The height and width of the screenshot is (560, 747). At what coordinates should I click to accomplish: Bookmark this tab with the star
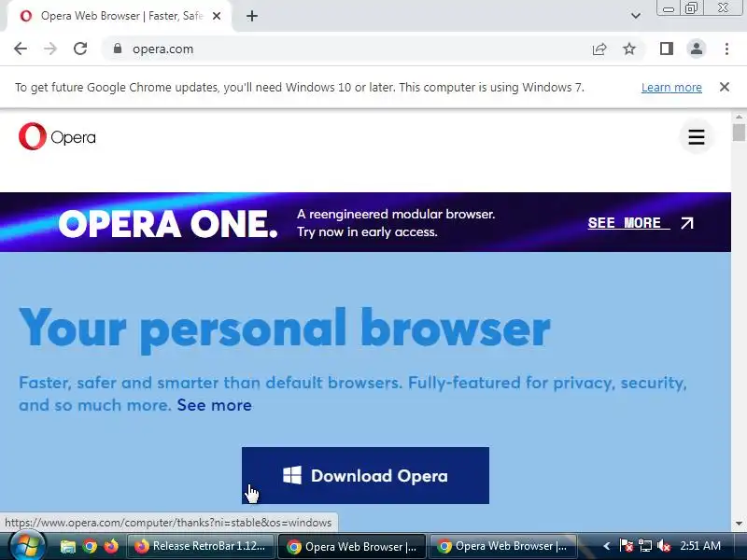point(629,49)
